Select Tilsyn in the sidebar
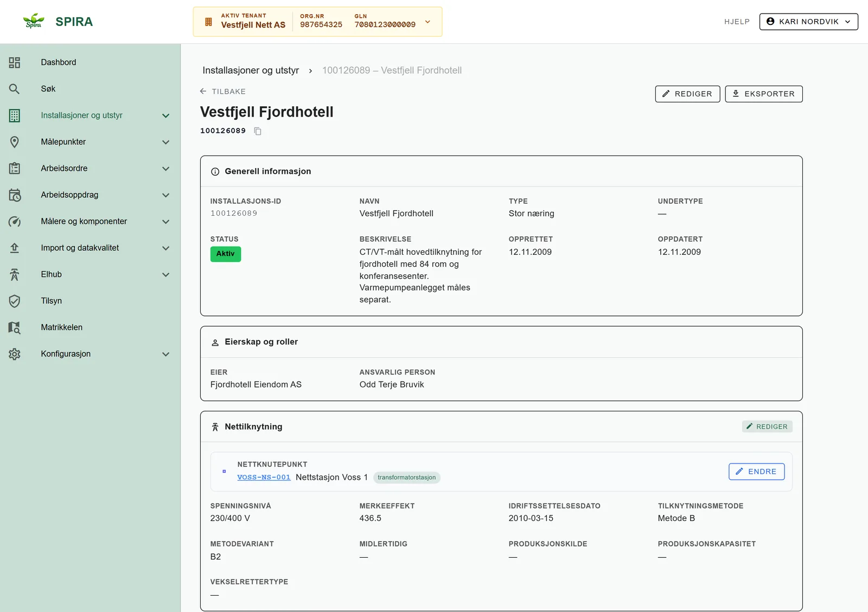 [x=90, y=301]
